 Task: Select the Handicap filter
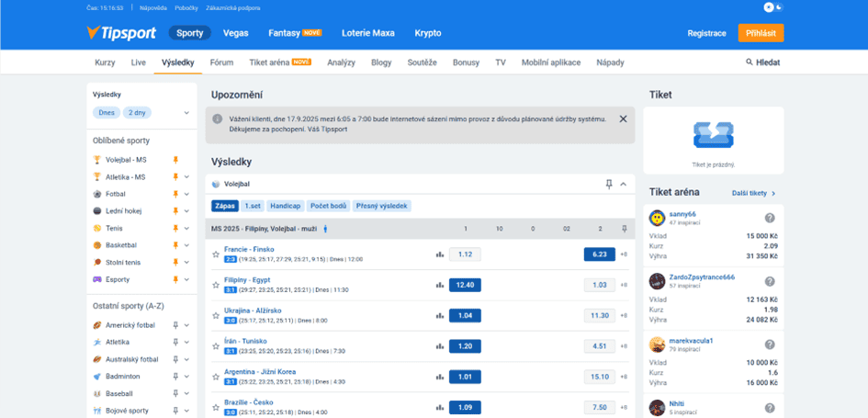(285, 206)
